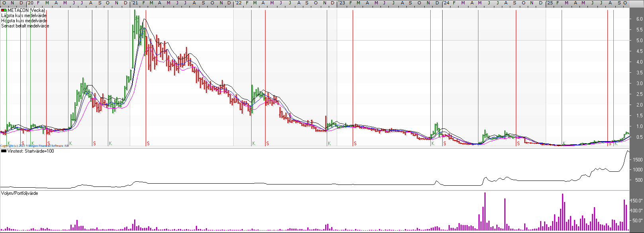This screenshot has height=233, width=644.
Task: Click the 6.0 price axis label
Action: (639, 19)
